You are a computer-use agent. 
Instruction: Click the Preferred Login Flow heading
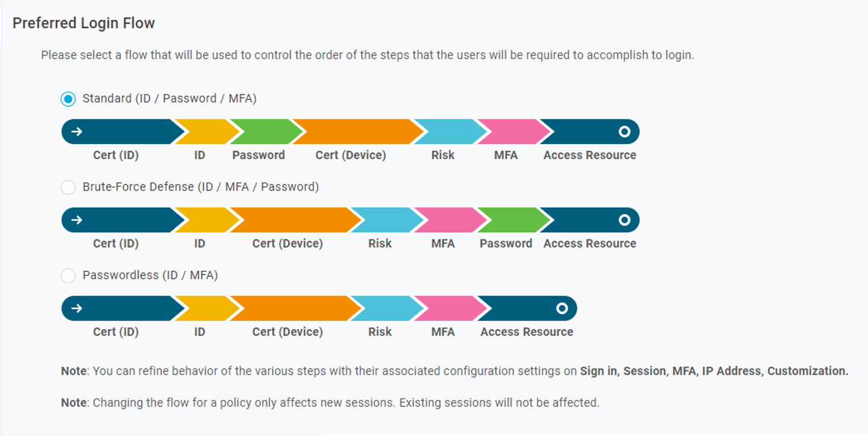coord(84,24)
